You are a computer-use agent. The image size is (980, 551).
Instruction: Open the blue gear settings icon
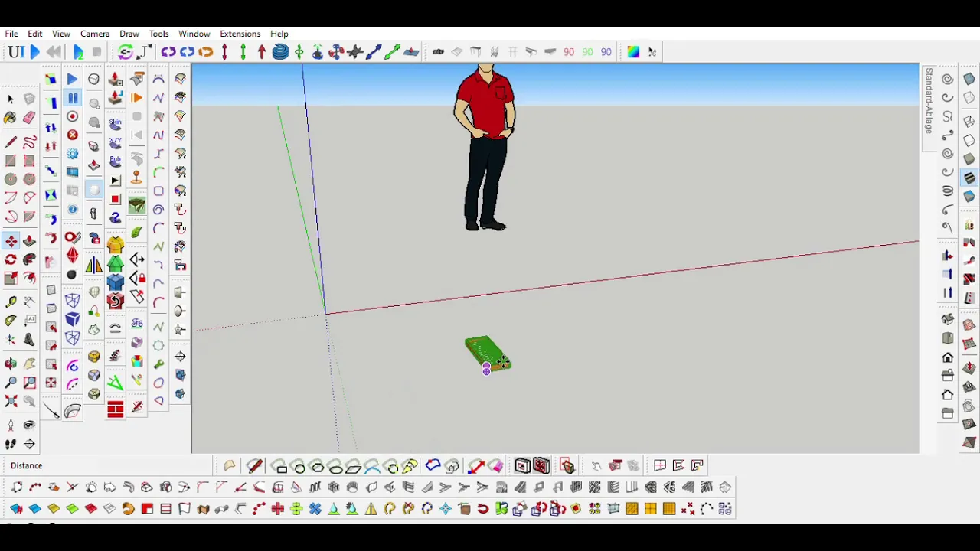(x=72, y=153)
